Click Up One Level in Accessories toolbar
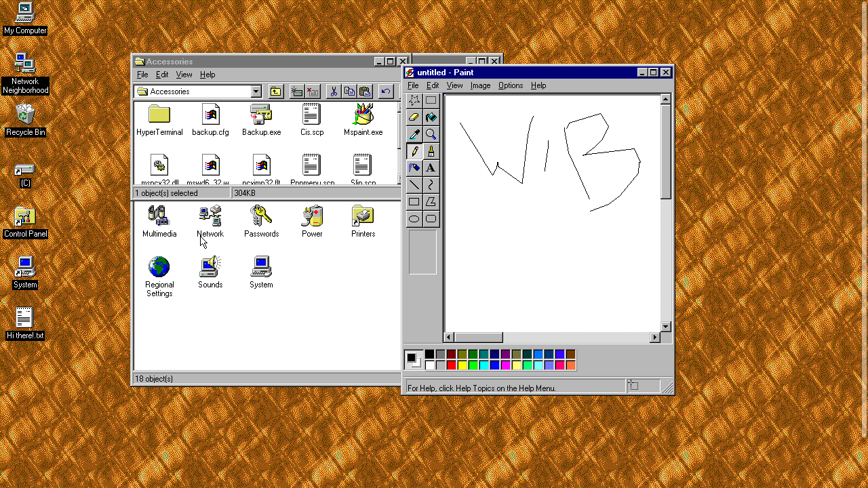Screen dimensions: 868x488 pyautogui.click(x=276, y=91)
